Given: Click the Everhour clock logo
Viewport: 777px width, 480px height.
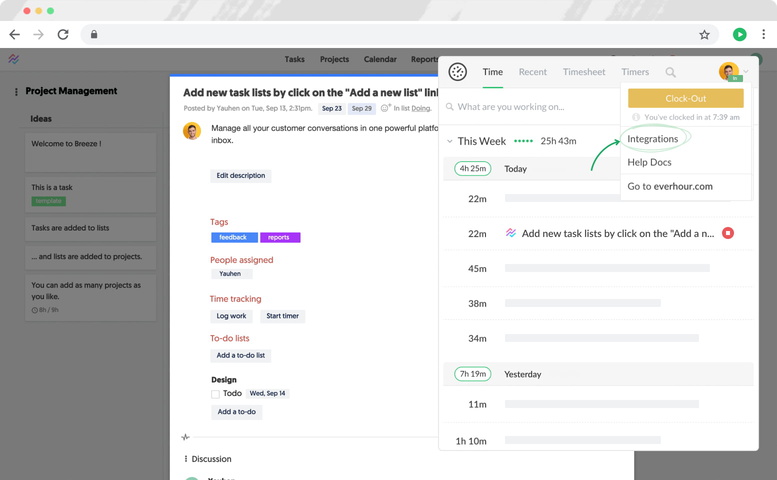Looking at the screenshot, I should [x=457, y=72].
